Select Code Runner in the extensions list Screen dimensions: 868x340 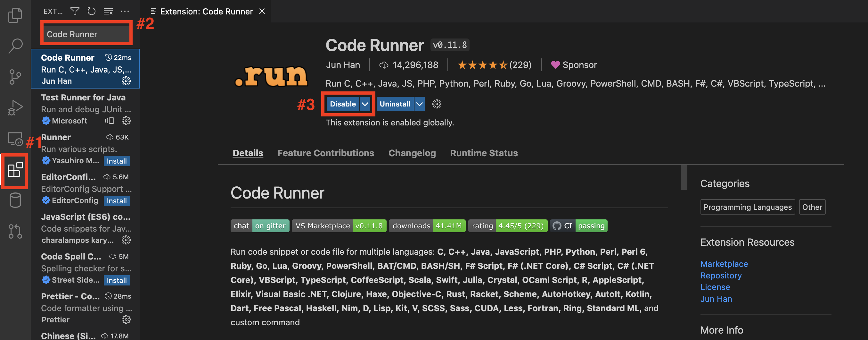85,69
